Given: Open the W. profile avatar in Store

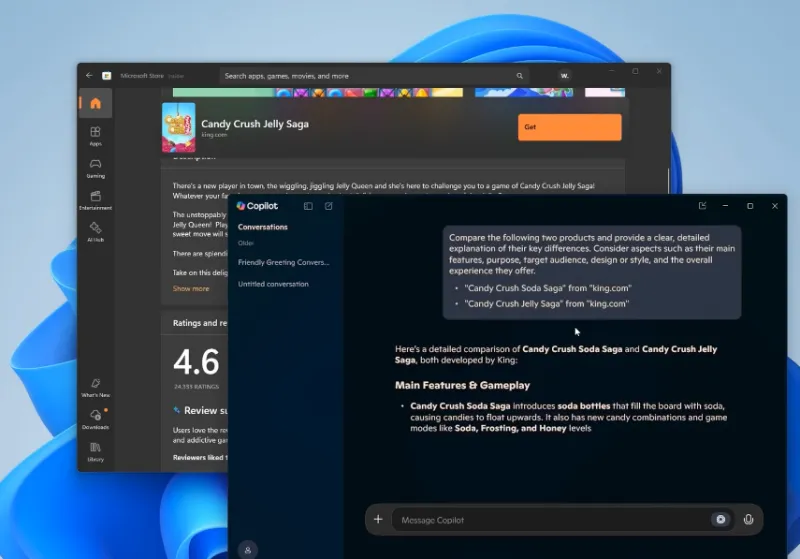Looking at the screenshot, I should click(x=565, y=76).
